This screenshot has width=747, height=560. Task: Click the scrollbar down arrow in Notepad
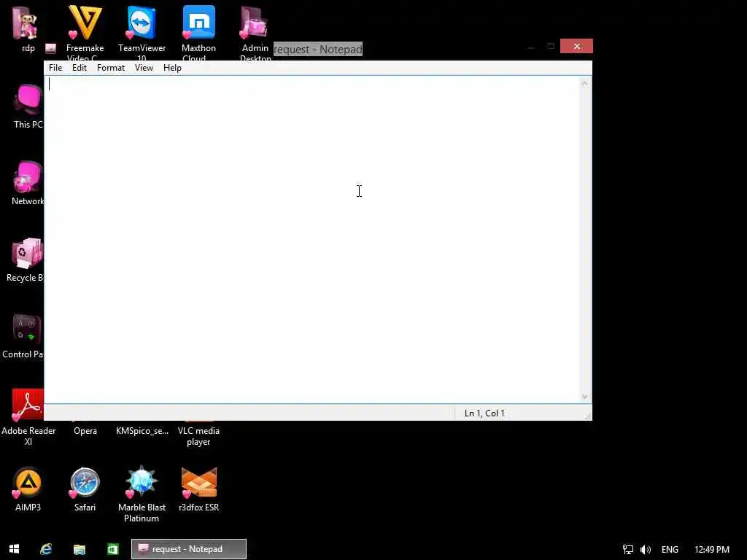585,396
